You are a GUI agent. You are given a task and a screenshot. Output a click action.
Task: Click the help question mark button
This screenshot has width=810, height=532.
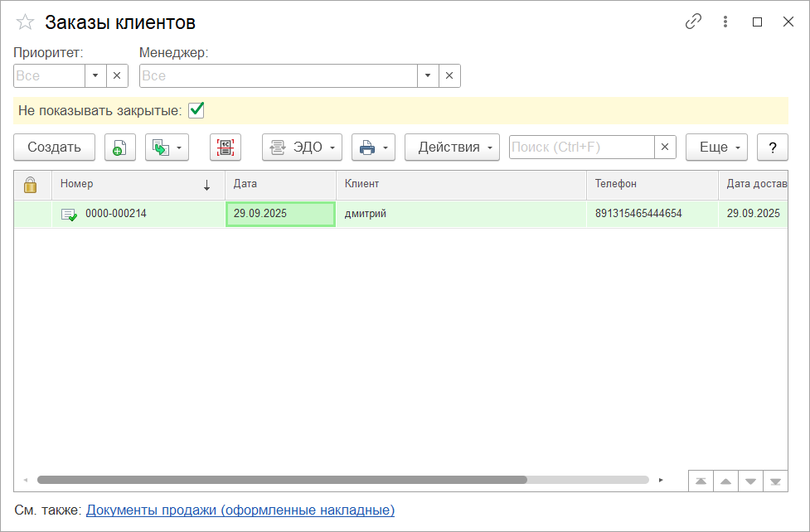point(772,148)
